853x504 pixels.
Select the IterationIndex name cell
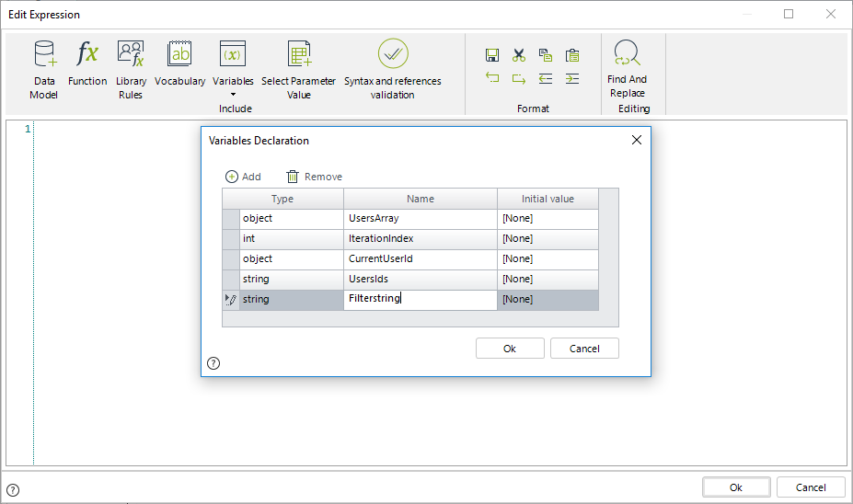[421, 239]
